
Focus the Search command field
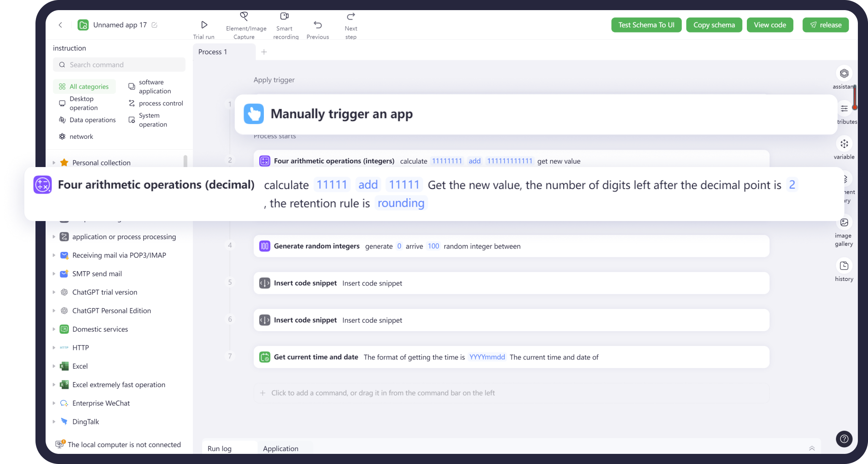pos(119,65)
